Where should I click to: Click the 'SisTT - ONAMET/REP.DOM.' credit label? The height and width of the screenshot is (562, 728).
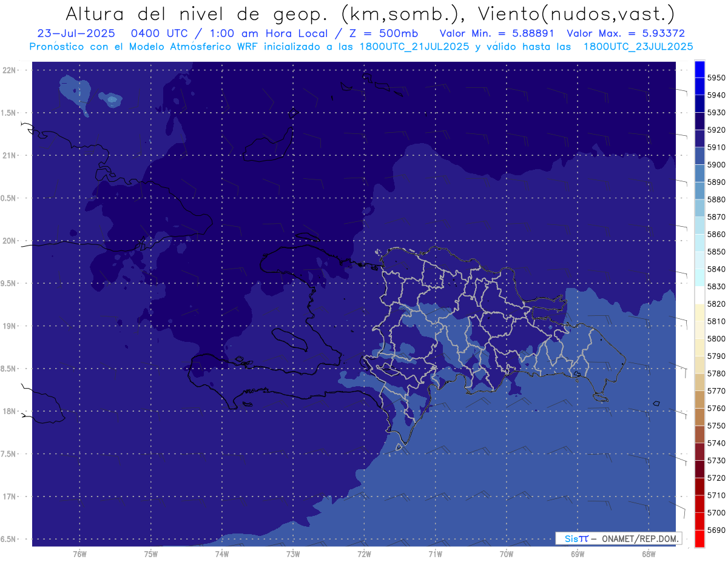tap(619, 538)
